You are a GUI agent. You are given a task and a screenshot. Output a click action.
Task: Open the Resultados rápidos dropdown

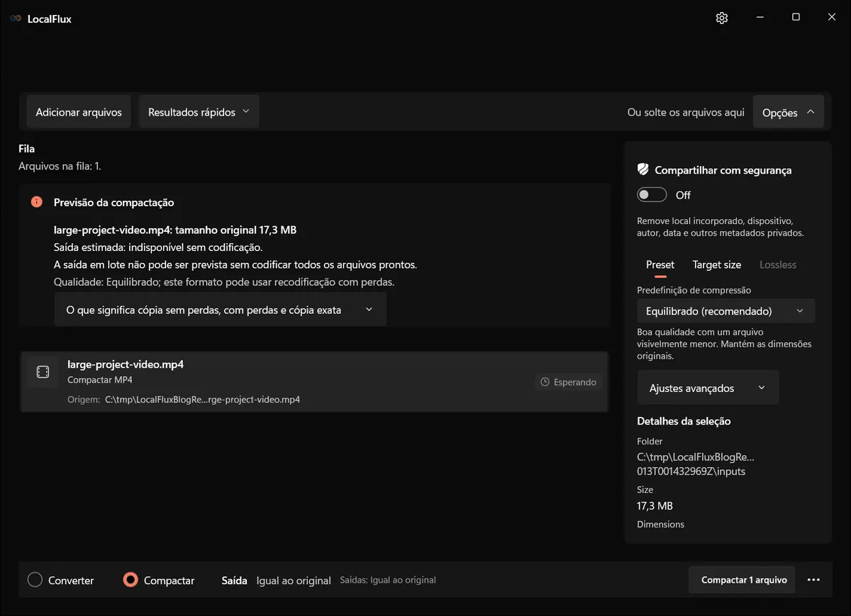click(x=199, y=112)
